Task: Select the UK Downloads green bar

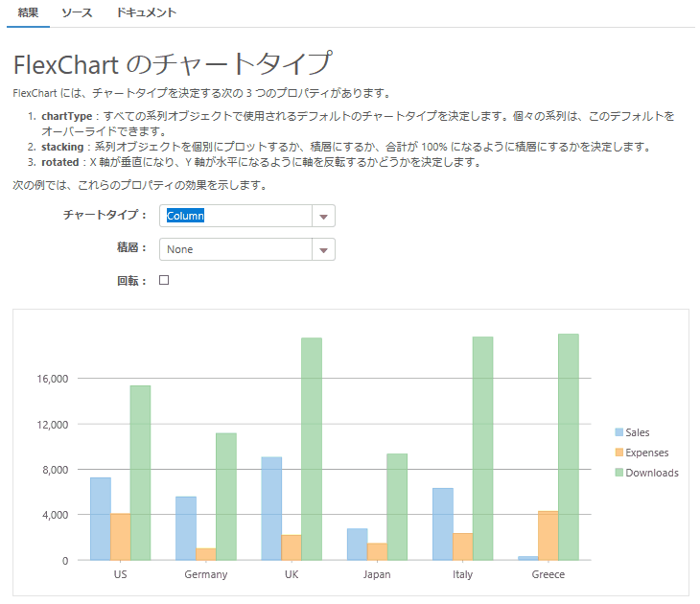Action: click(312, 449)
